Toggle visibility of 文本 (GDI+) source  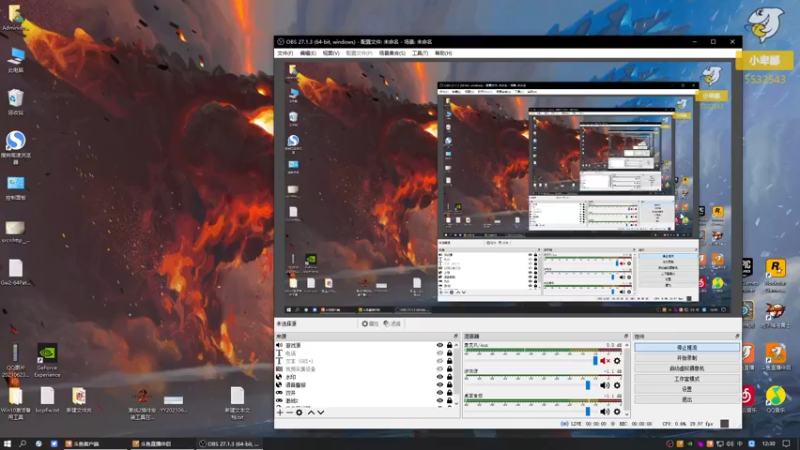pyautogui.click(x=440, y=361)
